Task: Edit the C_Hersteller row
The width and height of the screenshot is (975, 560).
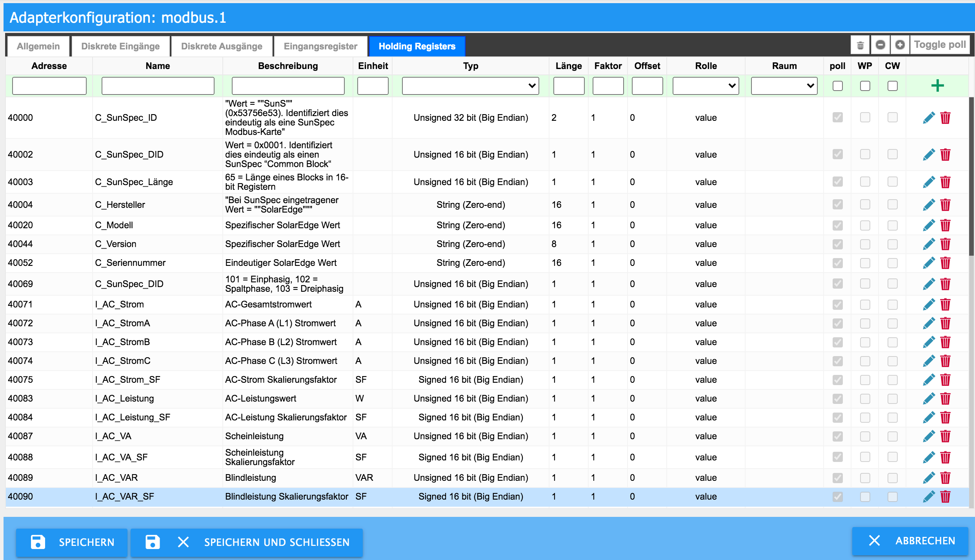Action: (x=929, y=205)
